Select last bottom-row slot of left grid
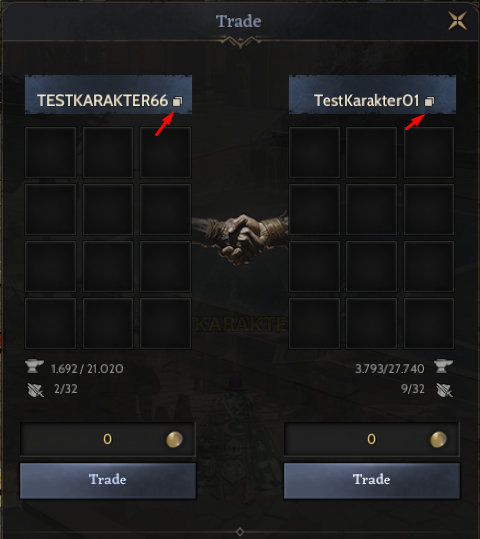480x539 pixels. tap(165, 323)
